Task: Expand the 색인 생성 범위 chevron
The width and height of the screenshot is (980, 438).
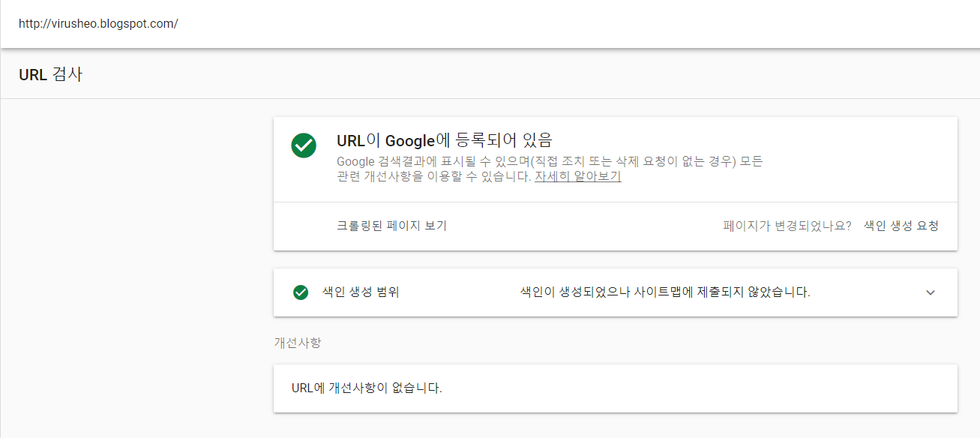Action: coord(931,292)
